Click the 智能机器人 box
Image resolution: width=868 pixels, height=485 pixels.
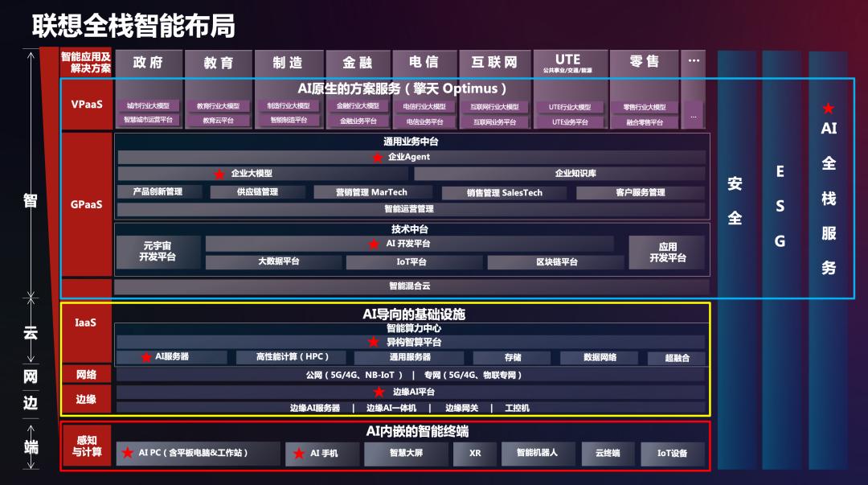[538, 453]
